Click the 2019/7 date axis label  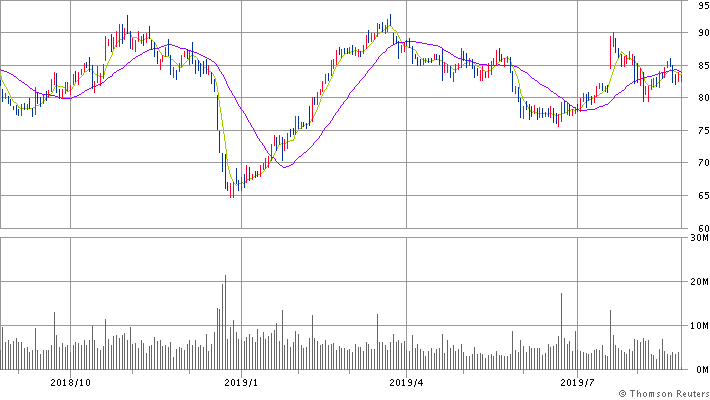coord(577,383)
